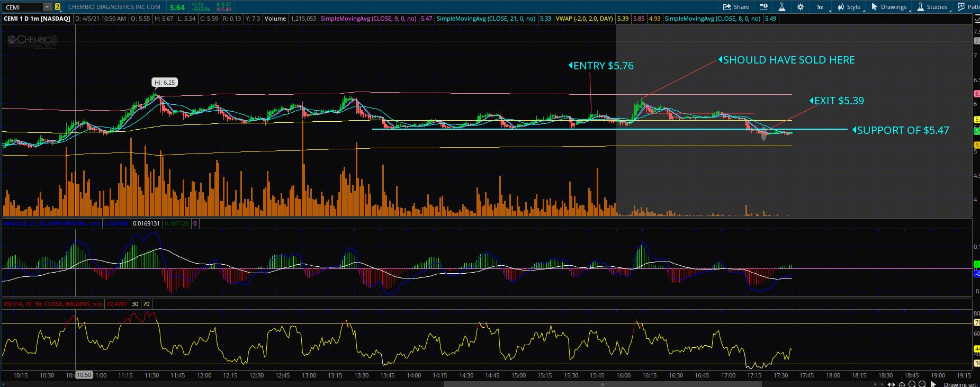Click the EXIT $5.39 annotation

839,101
